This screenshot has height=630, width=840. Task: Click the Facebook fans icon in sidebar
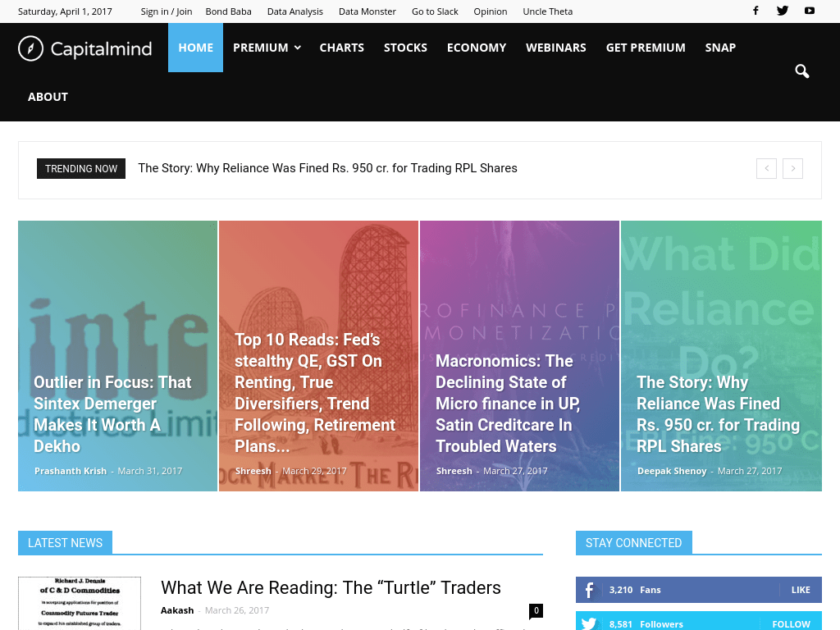click(589, 590)
